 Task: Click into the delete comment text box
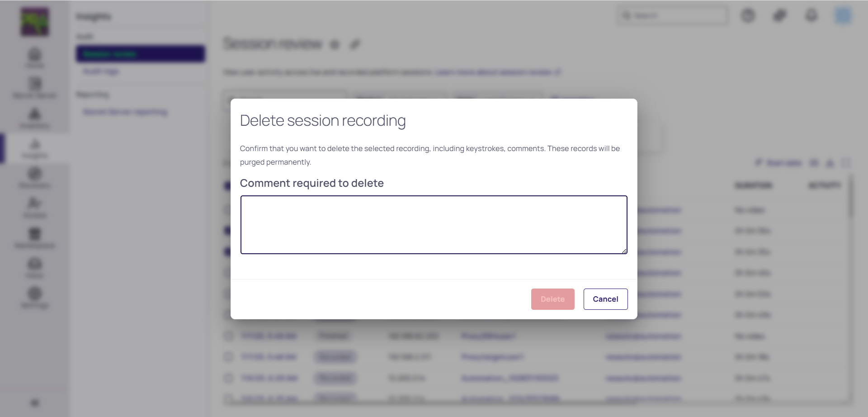[x=434, y=224]
